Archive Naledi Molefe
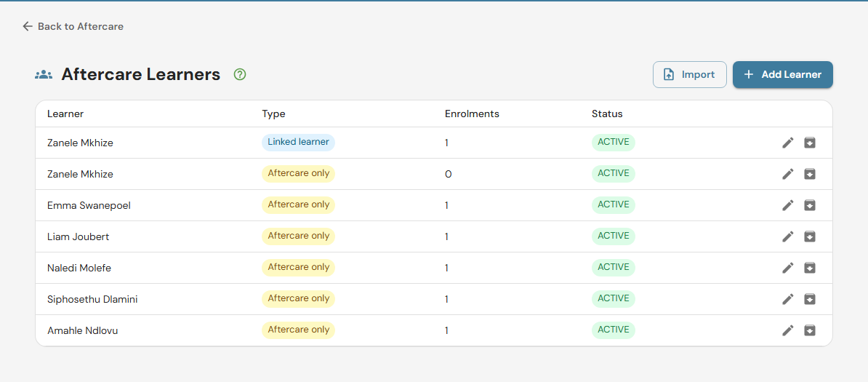Viewport: 868px width, 382px height. pos(810,268)
